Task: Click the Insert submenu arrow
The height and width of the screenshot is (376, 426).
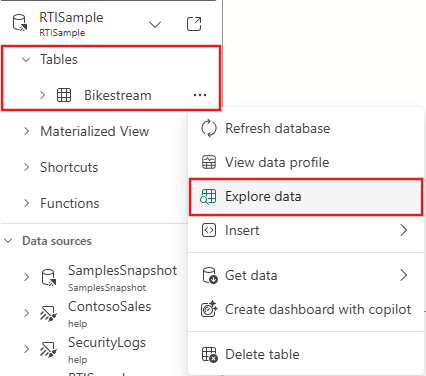Action: [404, 230]
